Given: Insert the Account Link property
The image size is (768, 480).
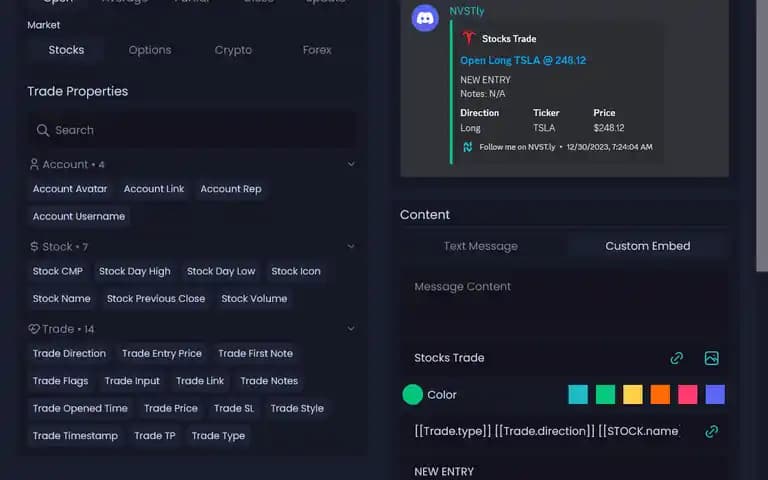Looking at the screenshot, I should coord(154,189).
